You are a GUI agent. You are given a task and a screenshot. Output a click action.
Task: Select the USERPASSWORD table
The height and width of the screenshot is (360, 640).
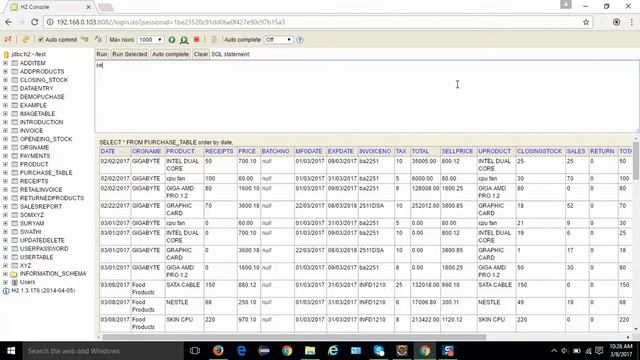44,248
